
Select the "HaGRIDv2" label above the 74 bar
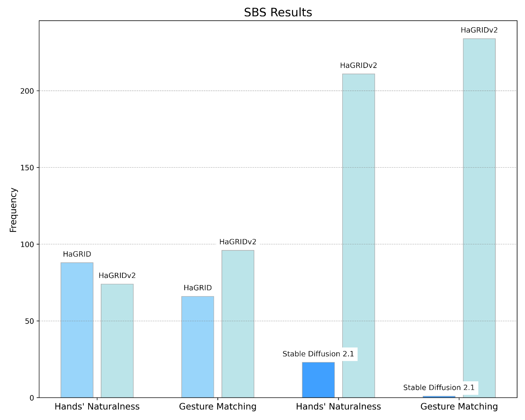(x=117, y=276)
